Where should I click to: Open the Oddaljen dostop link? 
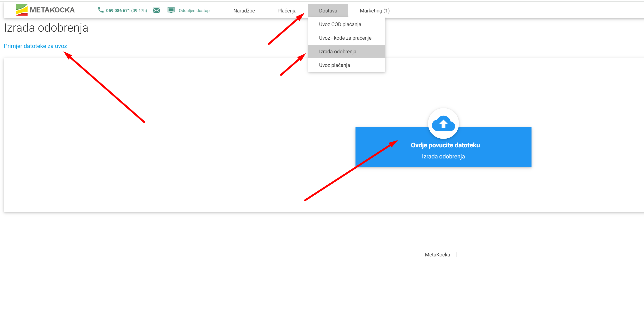pos(194,10)
